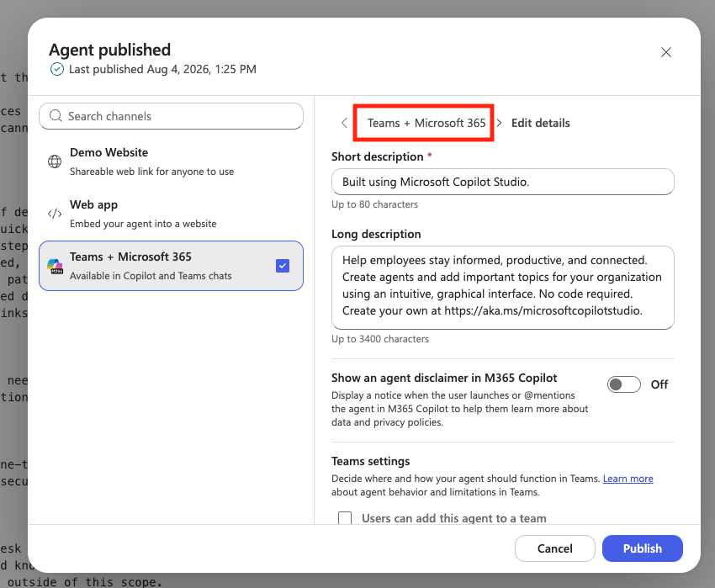715x588 pixels.
Task: Select the Web app channel
Action: [171, 214]
